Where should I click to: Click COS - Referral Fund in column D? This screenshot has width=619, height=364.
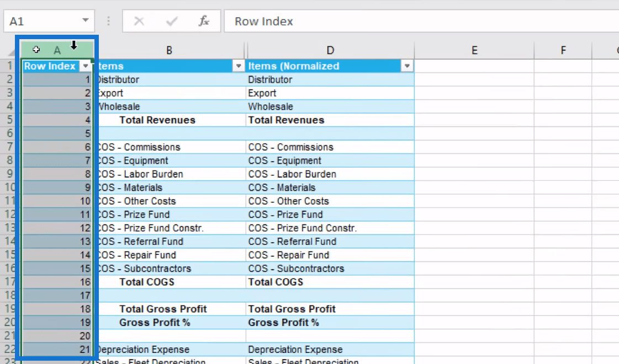(x=330, y=242)
